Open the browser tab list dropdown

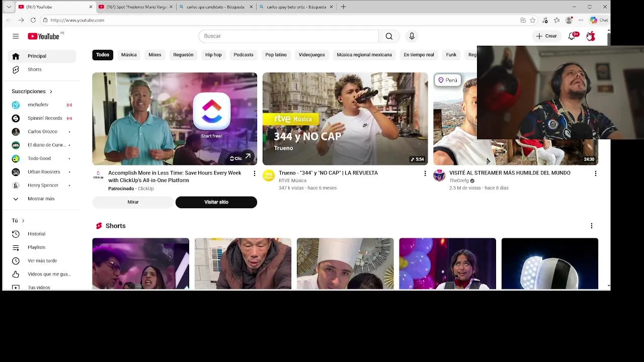9,7
